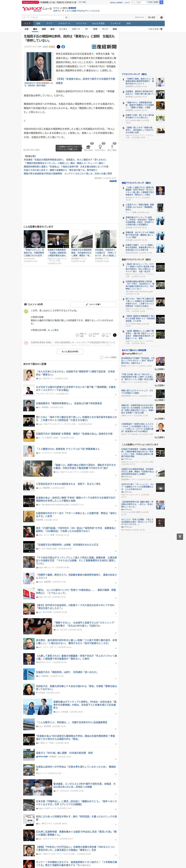
Task: Click the 産経新聞 source link below the update time
Action: [x=113, y=181]
